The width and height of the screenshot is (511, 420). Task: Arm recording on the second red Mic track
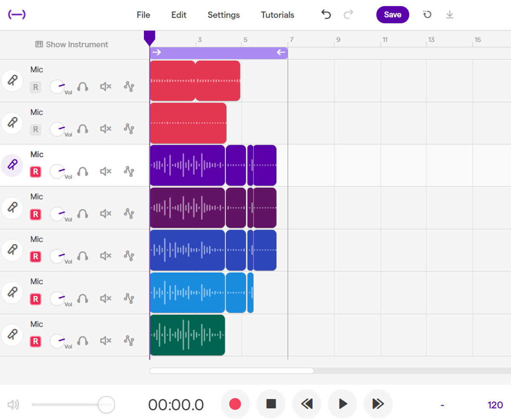[35, 129]
